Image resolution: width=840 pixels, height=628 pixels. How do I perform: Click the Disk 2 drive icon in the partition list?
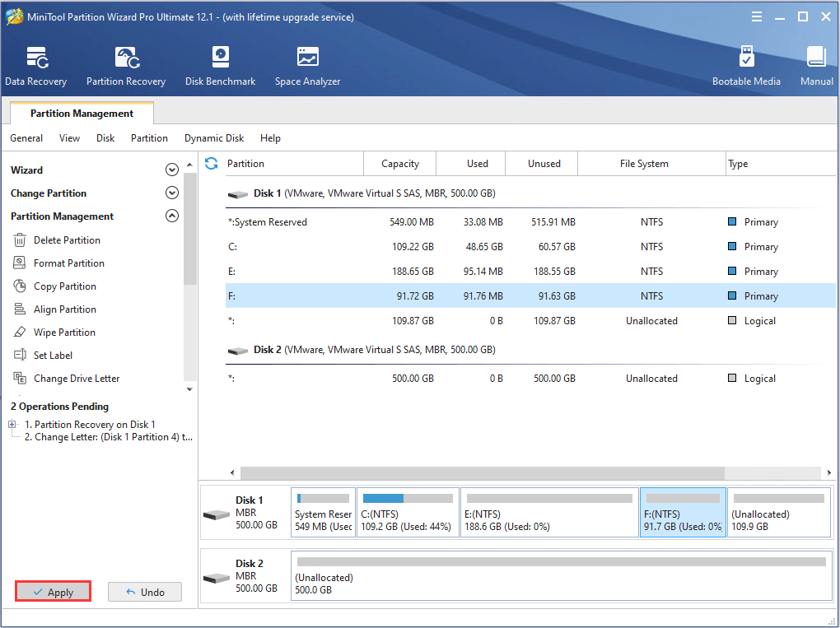(238, 350)
